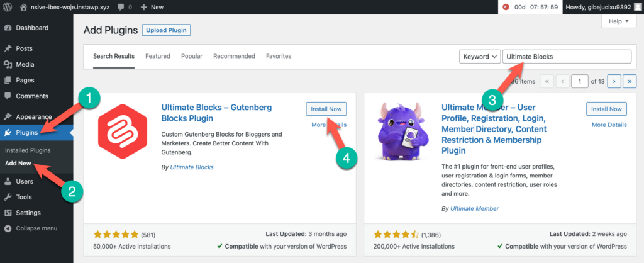The width and height of the screenshot is (644, 263).
Task: Click the Ultimate Member author link
Action: pyautogui.click(x=474, y=208)
